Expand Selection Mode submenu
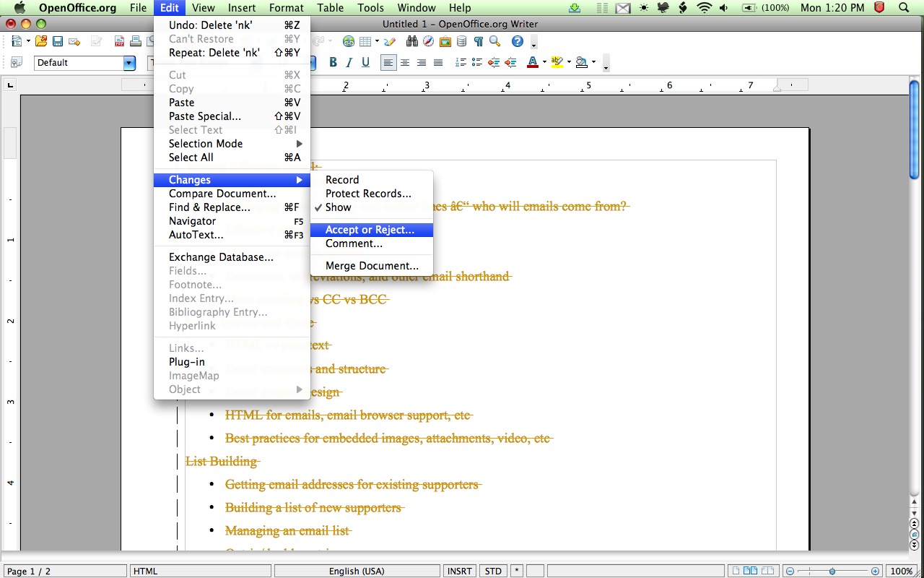The width and height of the screenshot is (924, 578). (x=232, y=144)
